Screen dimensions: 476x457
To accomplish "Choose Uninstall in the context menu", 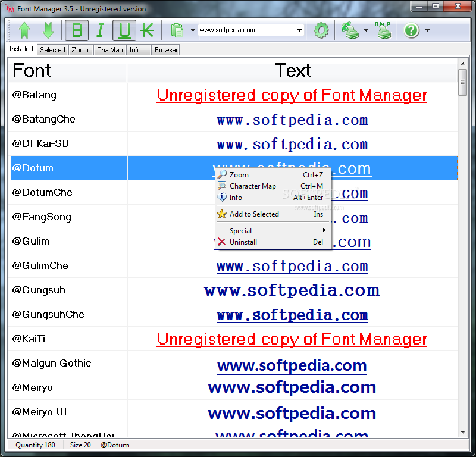I will point(273,242).
